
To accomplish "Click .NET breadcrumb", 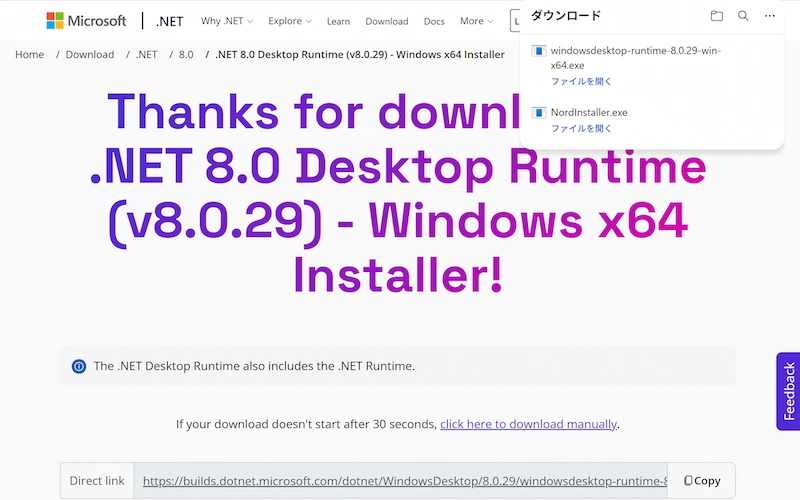I will (x=146, y=55).
